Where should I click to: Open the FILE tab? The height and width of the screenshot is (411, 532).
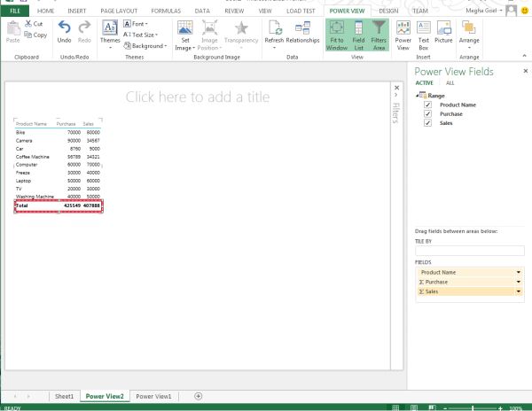click(15, 11)
